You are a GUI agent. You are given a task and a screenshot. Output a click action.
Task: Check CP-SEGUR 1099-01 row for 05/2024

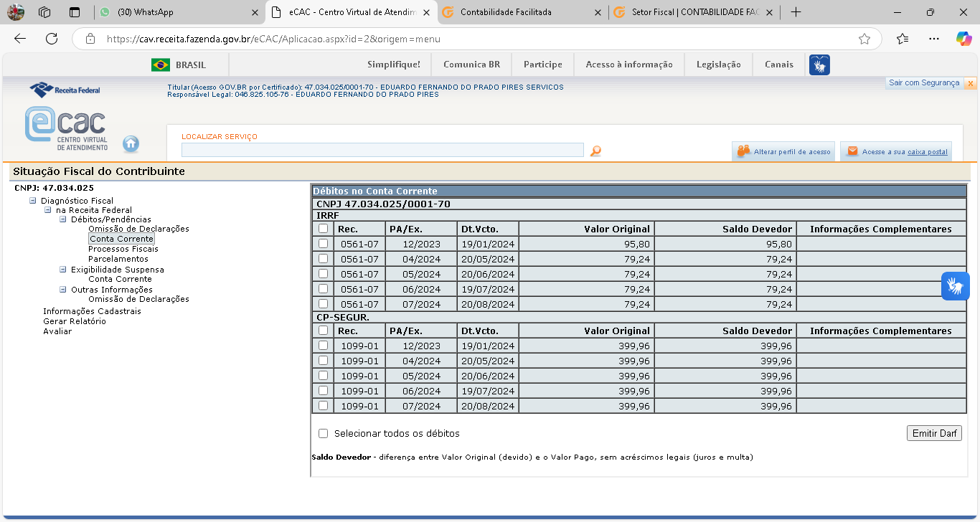coord(323,376)
